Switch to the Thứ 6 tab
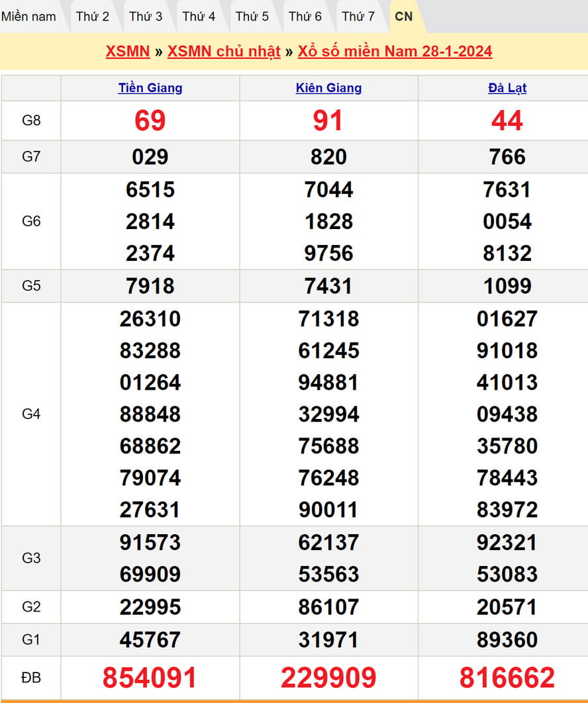Screen dimensions: 588x703 click(x=305, y=17)
